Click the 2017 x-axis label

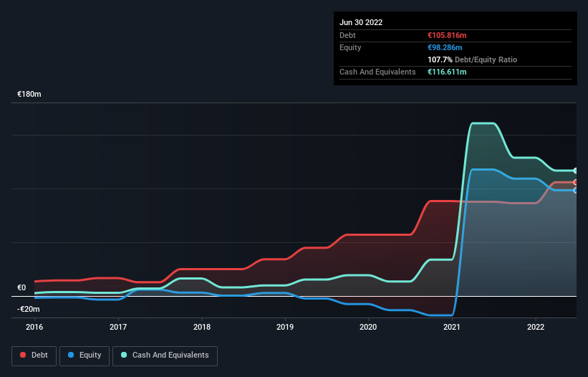pos(118,327)
